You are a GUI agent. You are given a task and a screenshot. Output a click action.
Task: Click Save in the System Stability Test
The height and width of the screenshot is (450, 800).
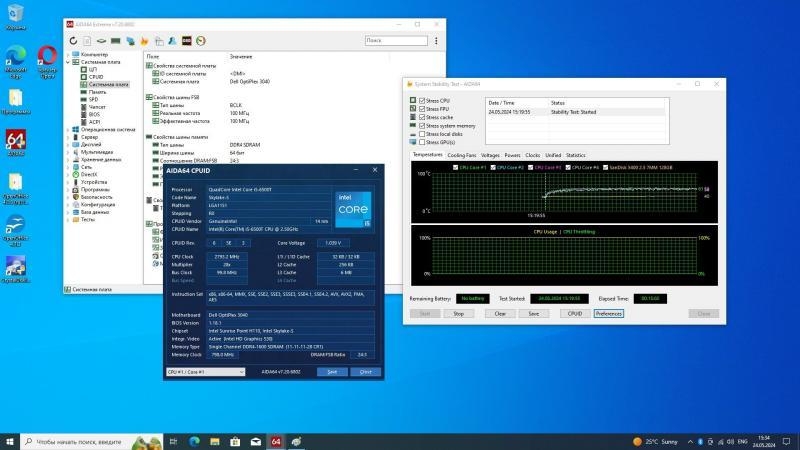pyautogui.click(x=534, y=314)
